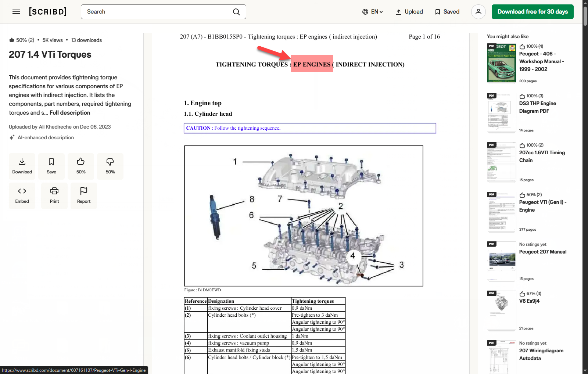The image size is (588, 374).
Task: Go to Scribd home logo
Action: 48,12
